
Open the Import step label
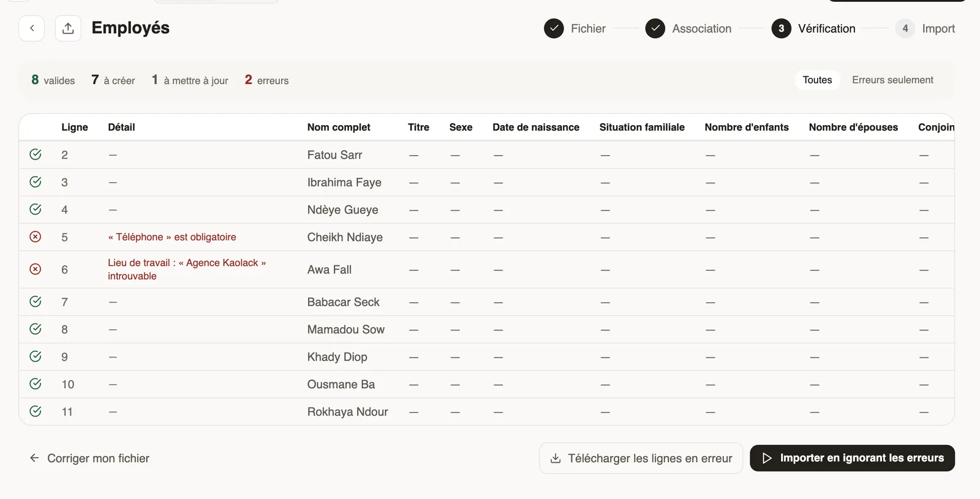point(938,29)
